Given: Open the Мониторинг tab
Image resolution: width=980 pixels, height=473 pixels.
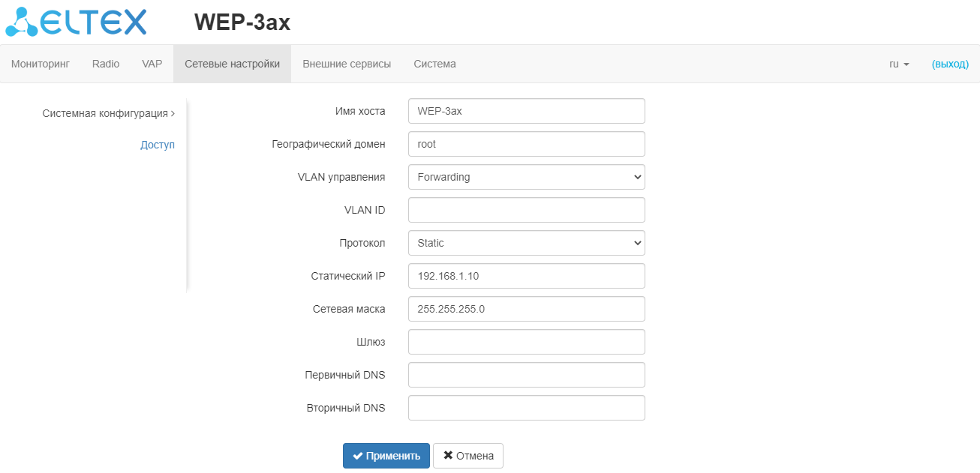Looking at the screenshot, I should click(x=41, y=64).
